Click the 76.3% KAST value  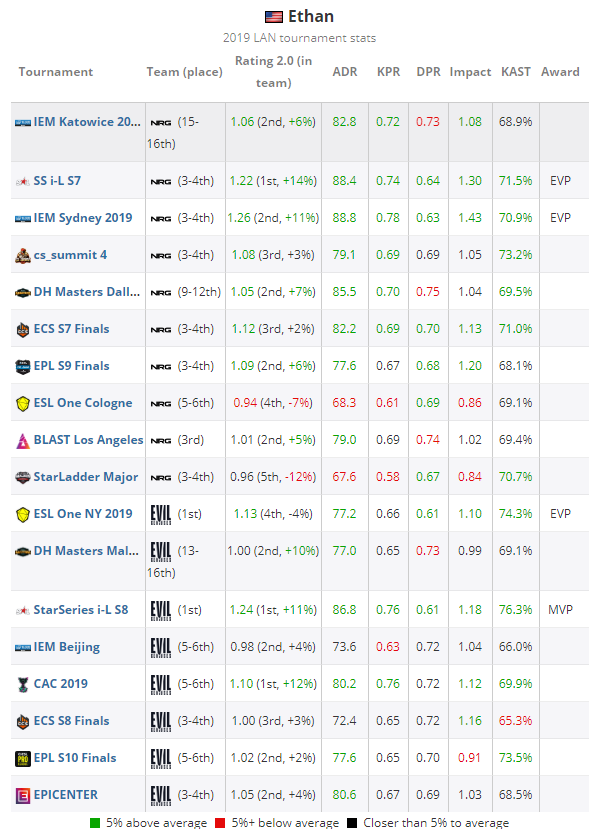[515, 610]
